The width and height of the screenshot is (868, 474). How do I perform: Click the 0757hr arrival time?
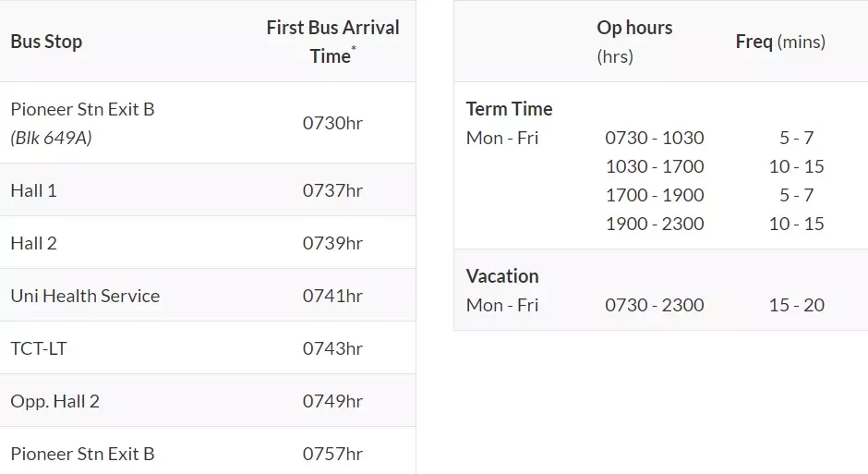click(x=332, y=454)
